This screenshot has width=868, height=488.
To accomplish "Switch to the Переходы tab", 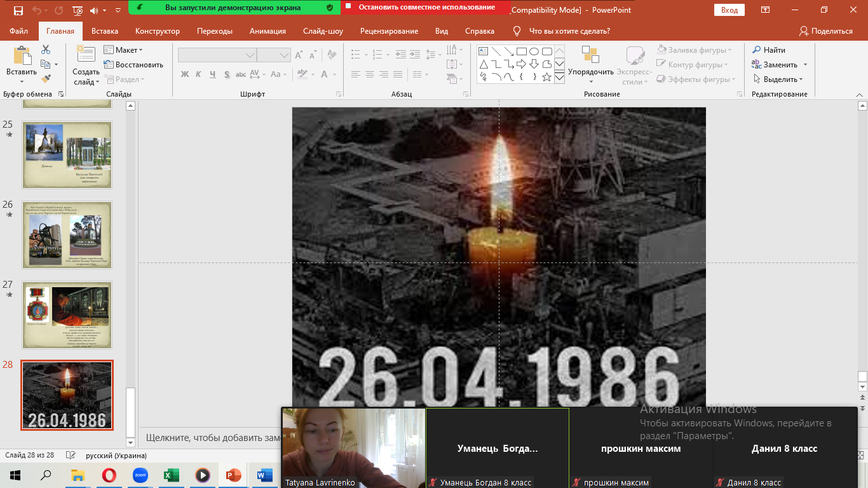I will click(215, 31).
